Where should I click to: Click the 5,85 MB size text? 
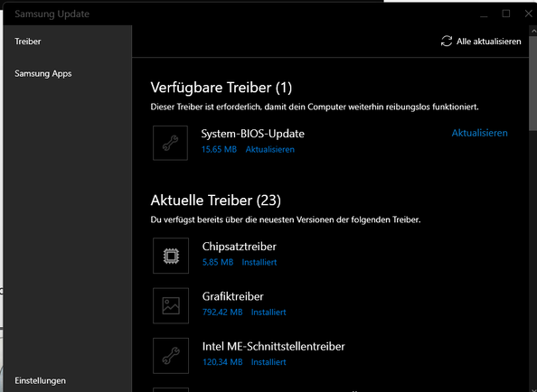(218, 262)
